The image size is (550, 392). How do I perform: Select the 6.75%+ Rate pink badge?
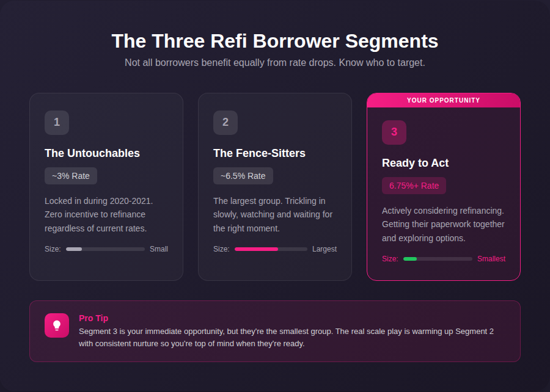tap(414, 186)
